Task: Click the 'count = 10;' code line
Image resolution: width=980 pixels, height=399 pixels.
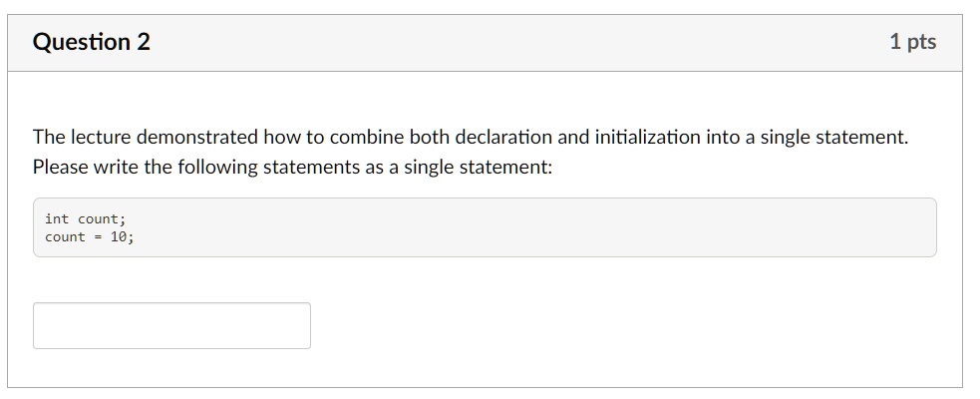Action: point(90,237)
